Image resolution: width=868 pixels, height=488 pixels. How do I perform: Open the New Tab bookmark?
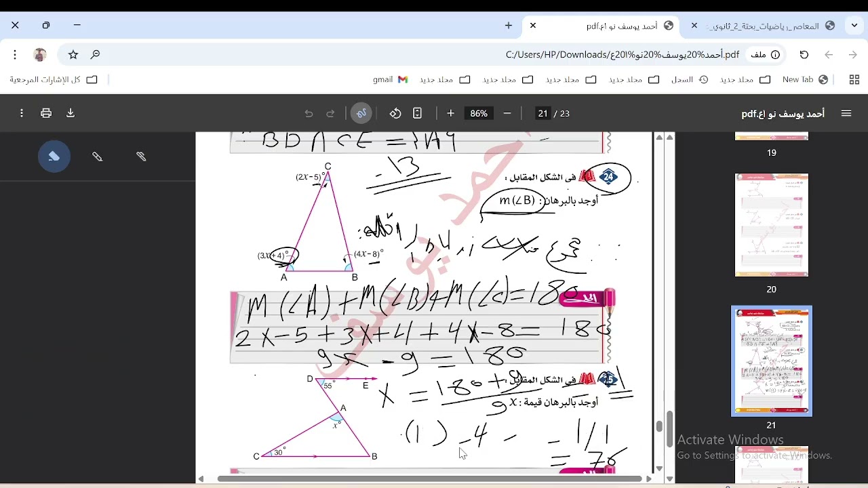pos(805,79)
